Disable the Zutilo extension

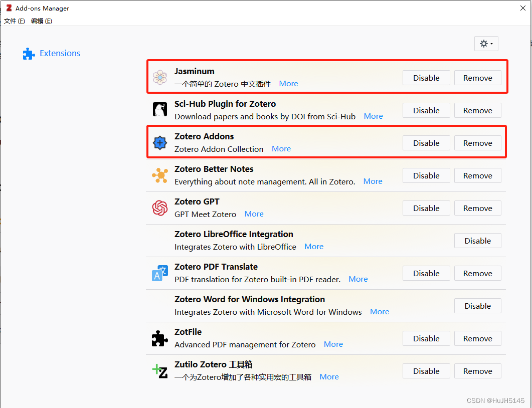pyautogui.click(x=426, y=371)
